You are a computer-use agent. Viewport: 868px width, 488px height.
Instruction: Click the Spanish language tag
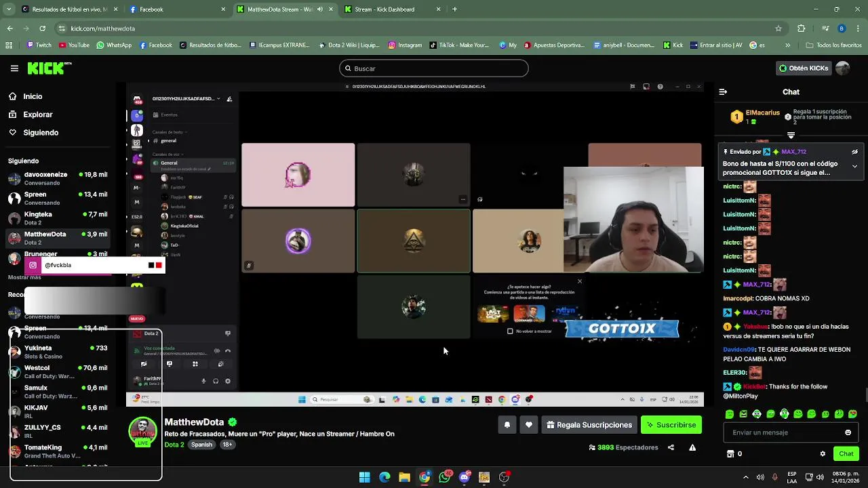point(201,445)
